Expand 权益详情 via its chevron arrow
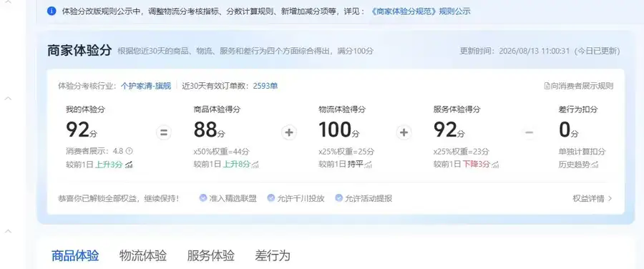Image resolution: width=644 pixels, height=269 pixels. point(610,198)
